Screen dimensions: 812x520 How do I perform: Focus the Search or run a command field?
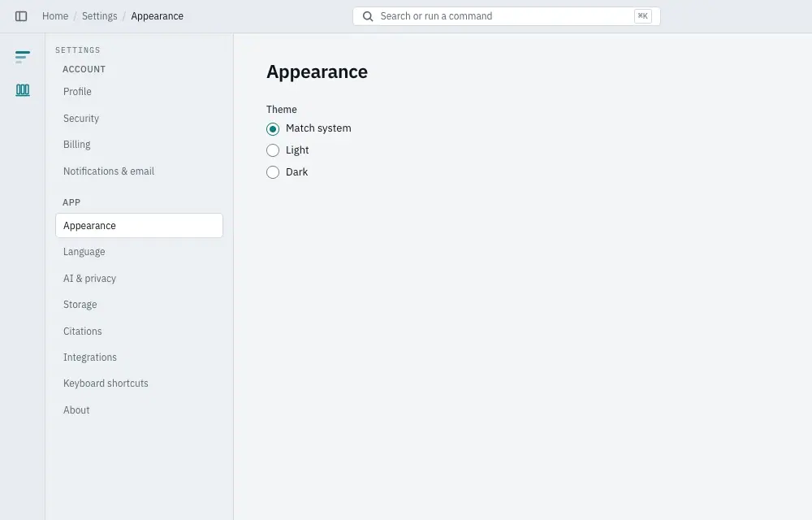pos(507,16)
